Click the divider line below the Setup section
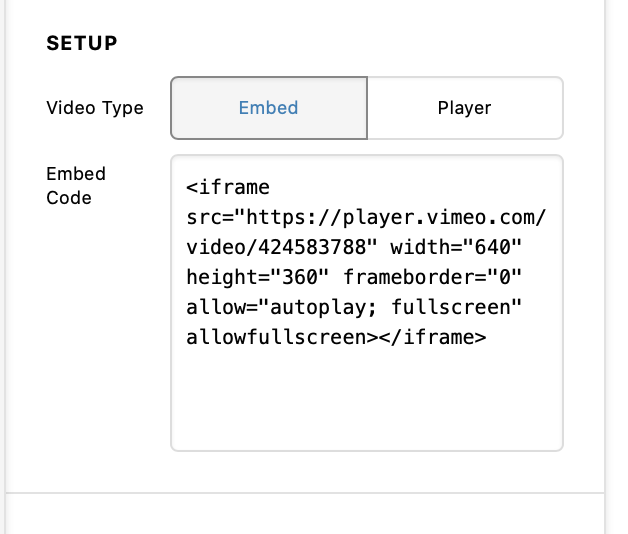The height and width of the screenshot is (534, 628). [x=304, y=493]
